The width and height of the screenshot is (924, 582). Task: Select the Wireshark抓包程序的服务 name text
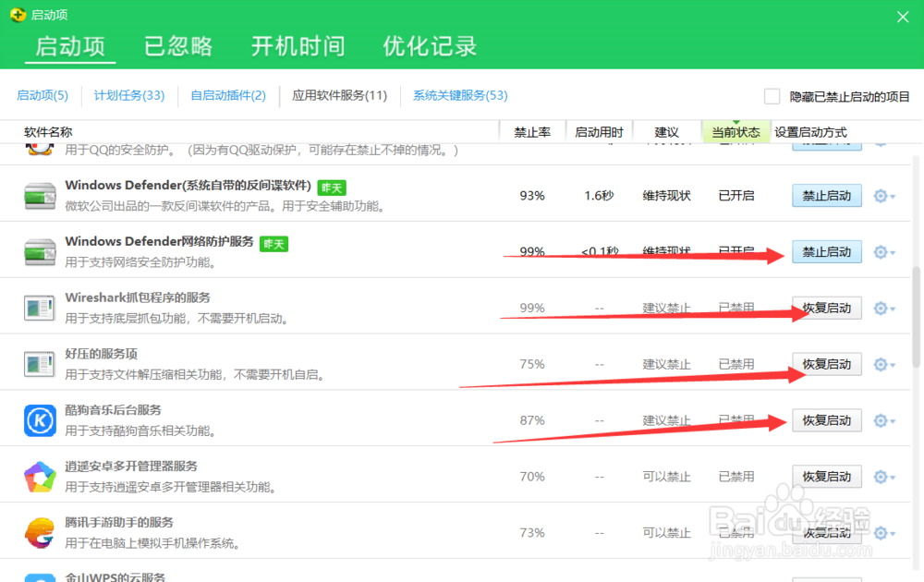point(138,297)
